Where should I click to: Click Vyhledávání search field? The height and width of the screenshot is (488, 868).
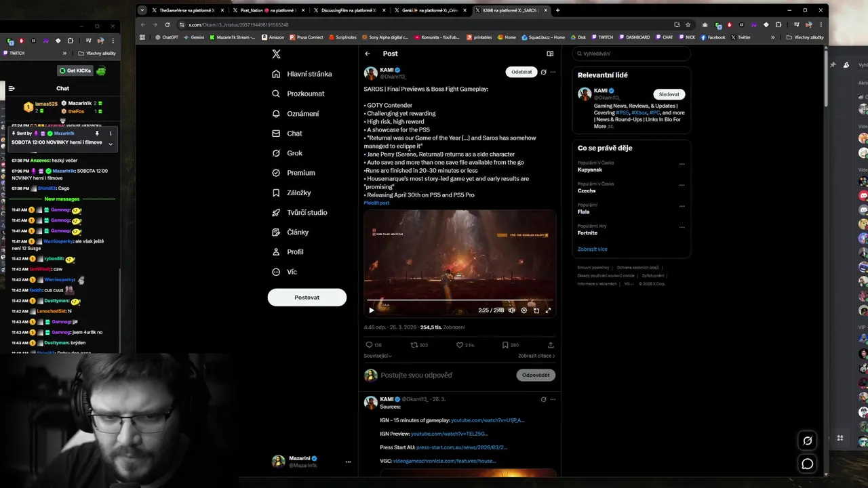point(631,54)
